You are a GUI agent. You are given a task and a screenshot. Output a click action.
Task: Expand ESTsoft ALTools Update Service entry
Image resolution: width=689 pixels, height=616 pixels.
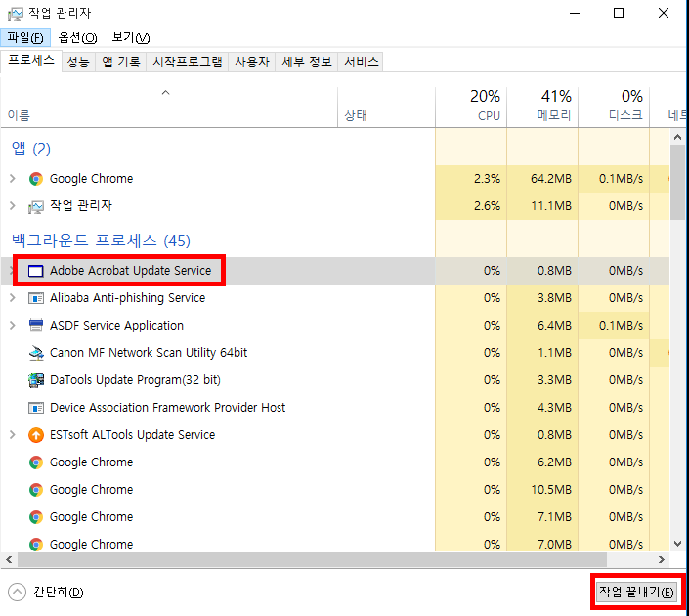[13, 435]
